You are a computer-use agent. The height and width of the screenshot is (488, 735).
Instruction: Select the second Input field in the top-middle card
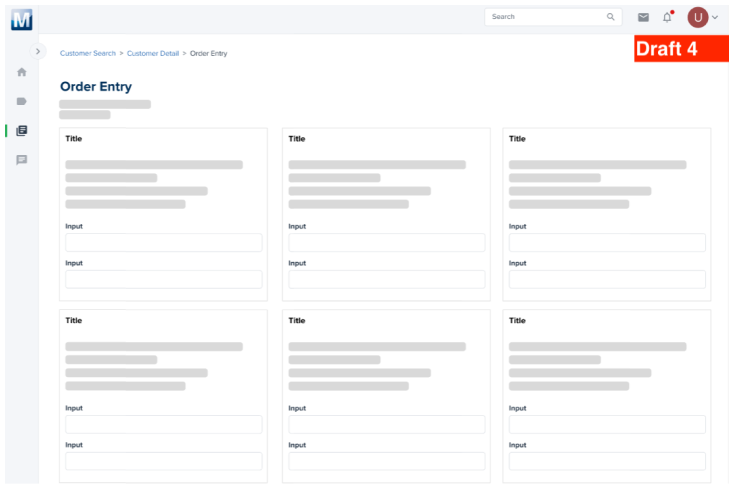387,280
